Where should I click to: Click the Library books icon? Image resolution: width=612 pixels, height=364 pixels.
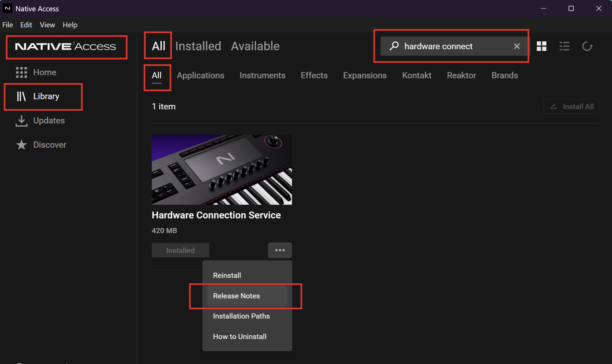click(x=21, y=96)
